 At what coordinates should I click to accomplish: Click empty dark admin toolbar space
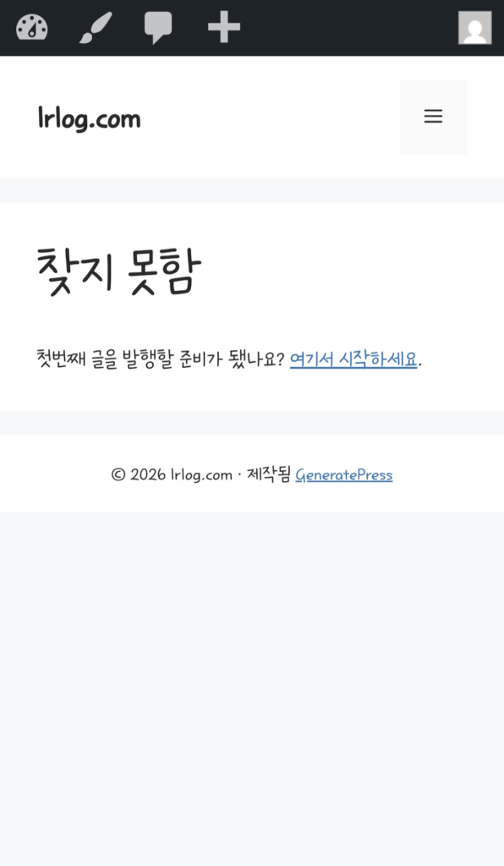click(x=348, y=28)
